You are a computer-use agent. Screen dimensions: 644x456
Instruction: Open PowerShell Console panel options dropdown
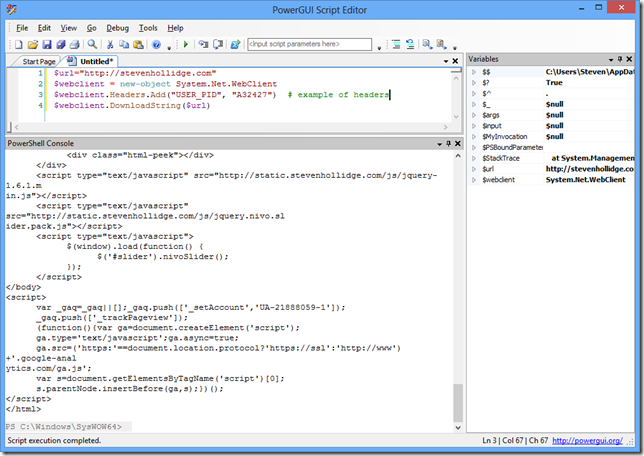[439, 144]
